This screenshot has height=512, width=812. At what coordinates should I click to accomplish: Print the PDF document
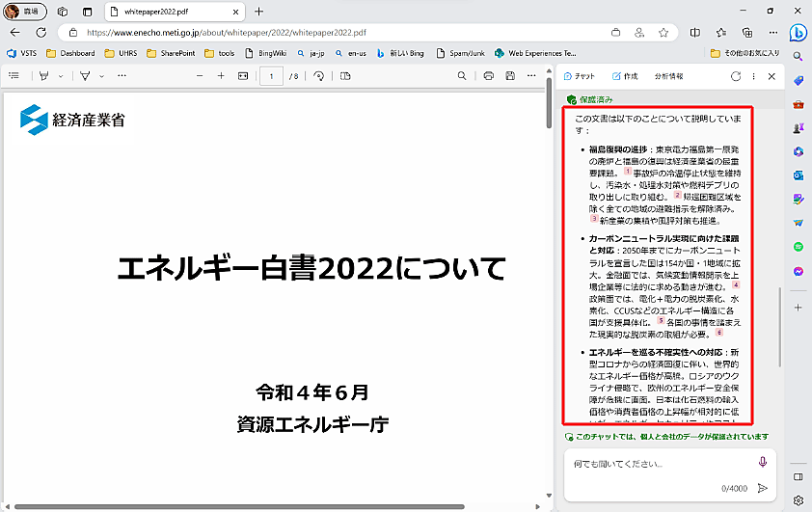point(488,76)
